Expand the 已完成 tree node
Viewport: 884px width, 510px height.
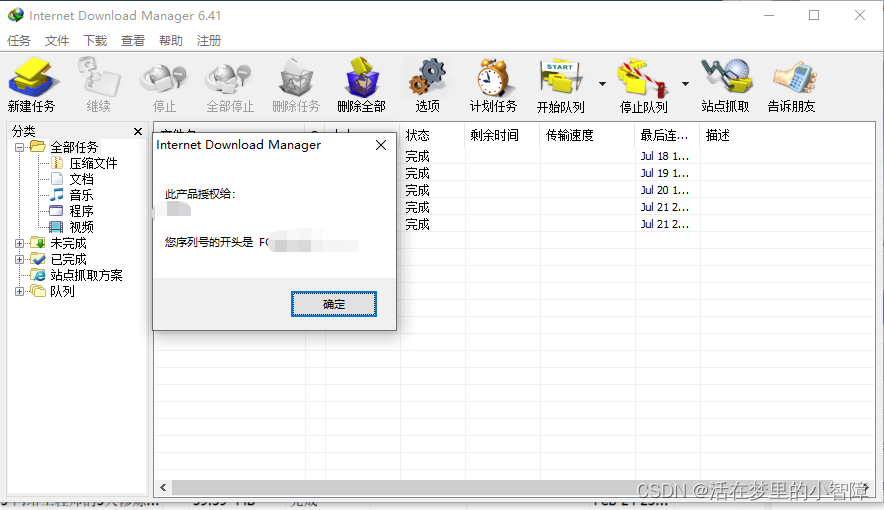[x=19, y=259]
